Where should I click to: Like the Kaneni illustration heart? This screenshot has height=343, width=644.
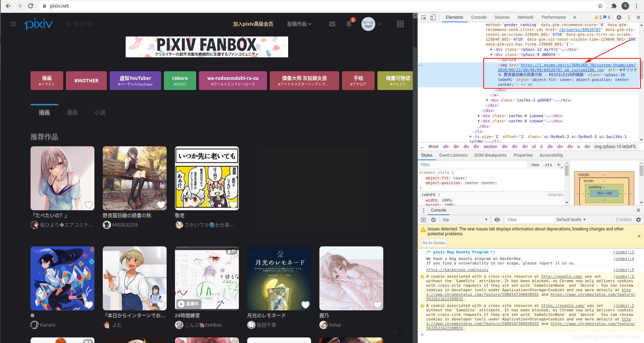coord(89,305)
